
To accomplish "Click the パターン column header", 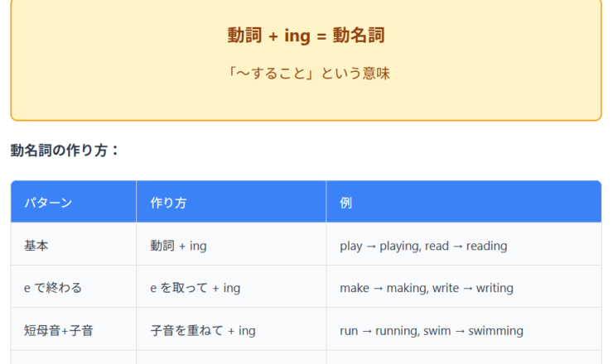I will pyautogui.click(x=48, y=203).
